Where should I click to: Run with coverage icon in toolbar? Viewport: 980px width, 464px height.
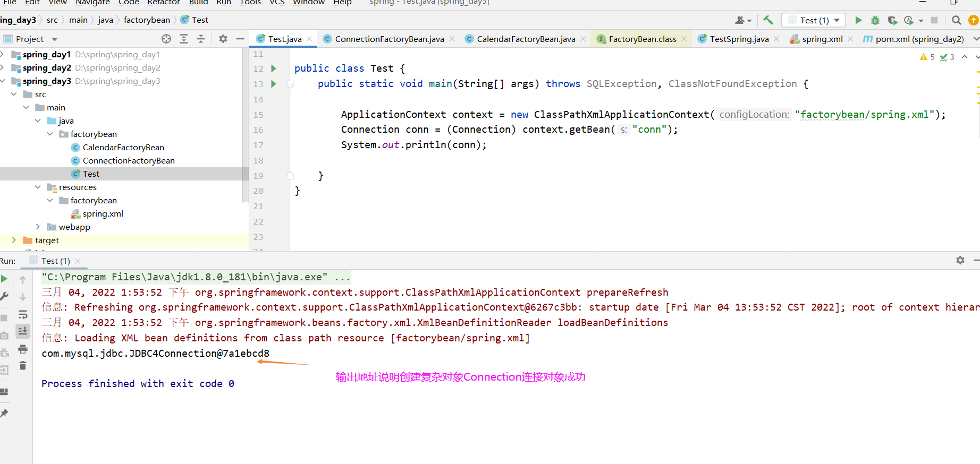(892, 20)
